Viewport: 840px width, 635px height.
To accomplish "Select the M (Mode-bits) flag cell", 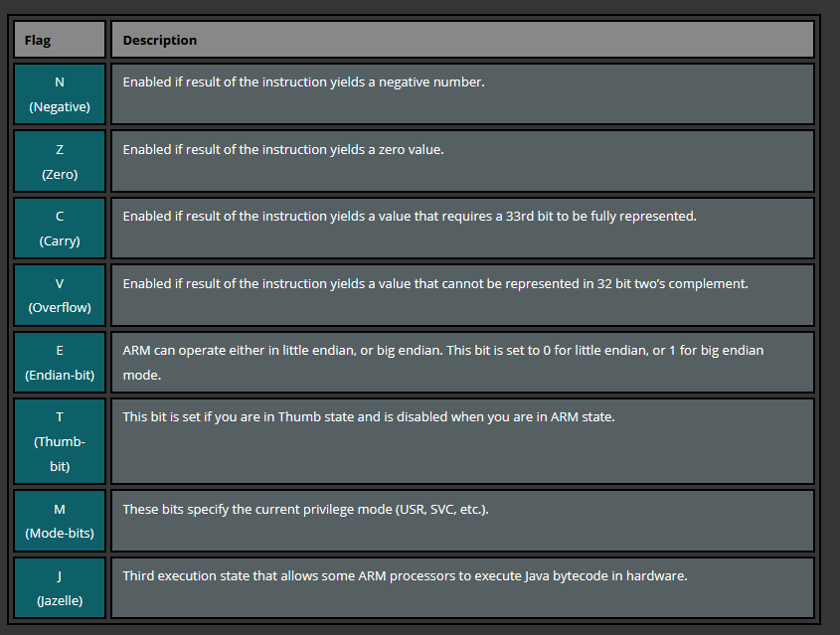I will [59, 520].
